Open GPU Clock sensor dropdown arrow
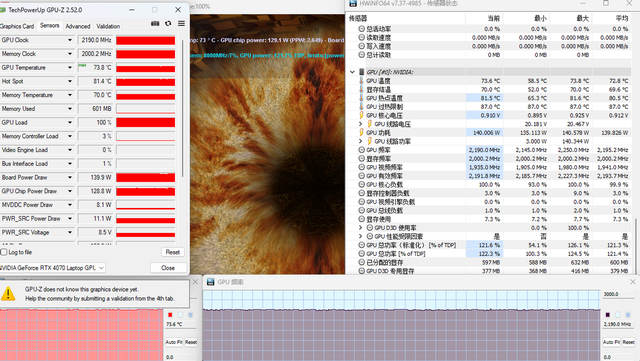This screenshot has height=361, width=640. (x=70, y=40)
